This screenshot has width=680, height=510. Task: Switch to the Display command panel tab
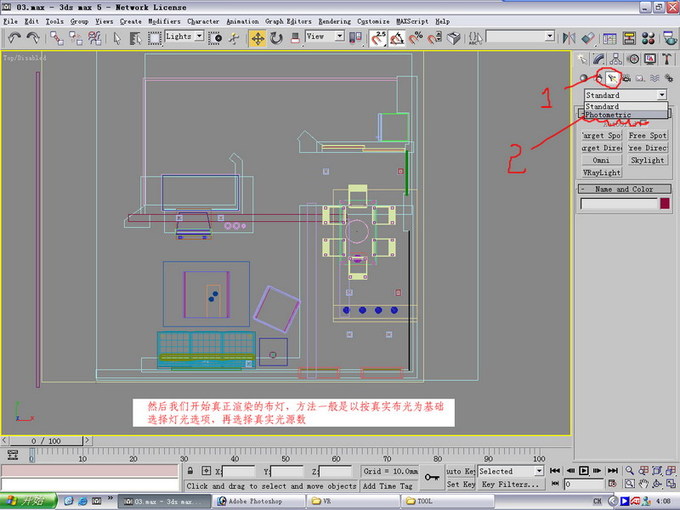tap(650, 59)
